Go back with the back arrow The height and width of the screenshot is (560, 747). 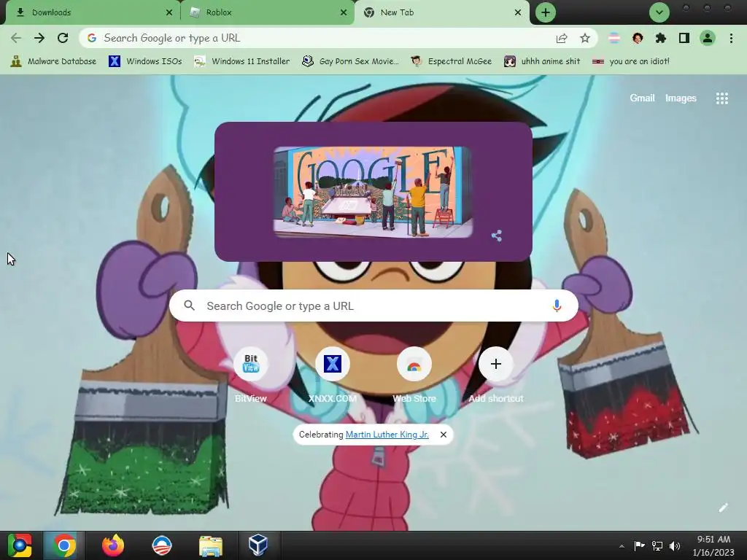click(x=16, y=38)
